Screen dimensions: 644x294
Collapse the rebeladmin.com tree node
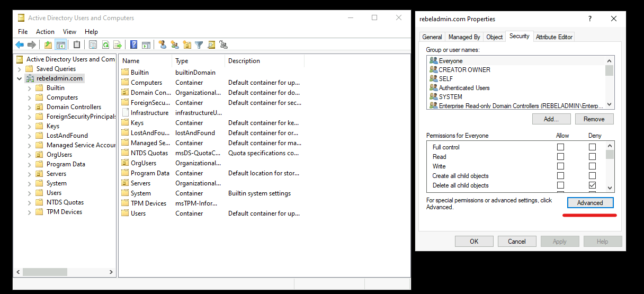(x=20, y=78)
